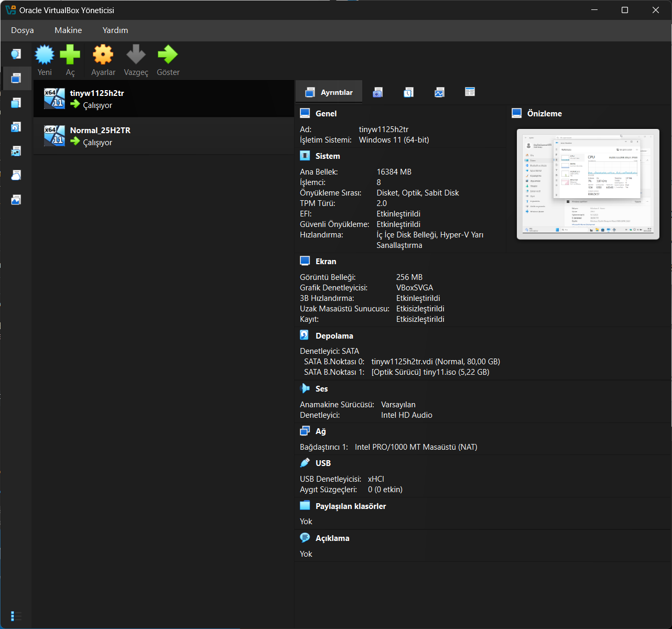Open the Dosya menu

click(x=23, y=30)
